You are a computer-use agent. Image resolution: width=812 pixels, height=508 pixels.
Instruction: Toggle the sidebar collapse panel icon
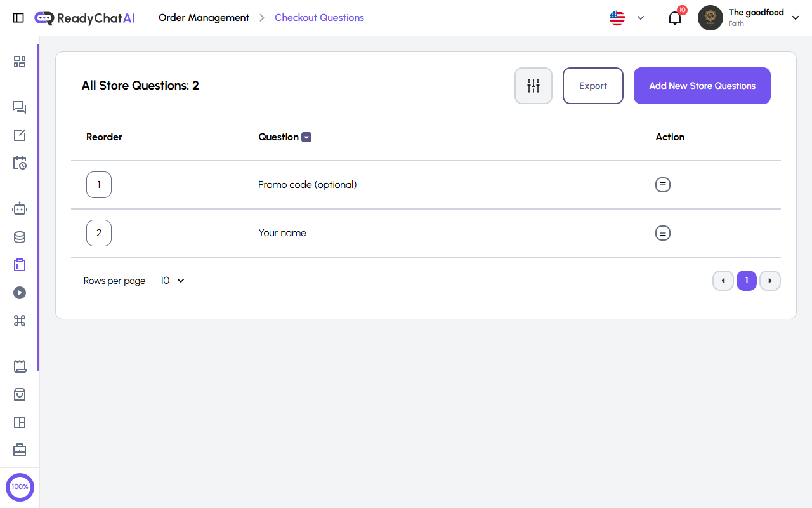[x=18, y=17]
